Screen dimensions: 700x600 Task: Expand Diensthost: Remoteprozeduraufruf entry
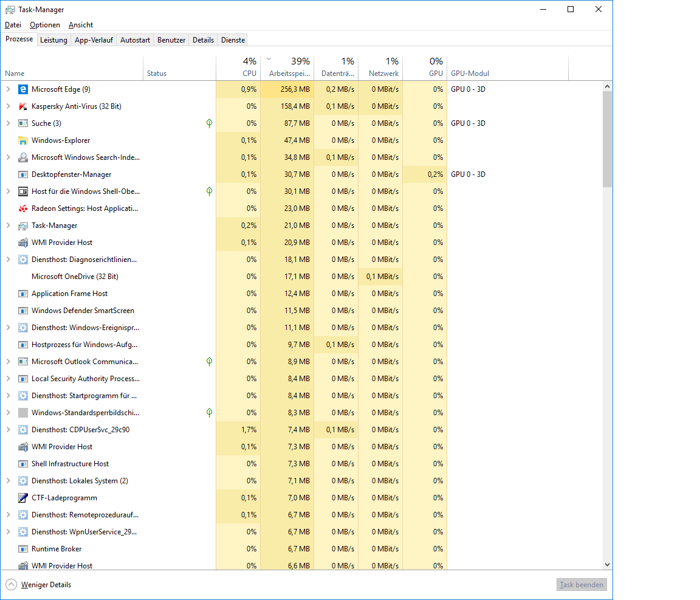8,515
